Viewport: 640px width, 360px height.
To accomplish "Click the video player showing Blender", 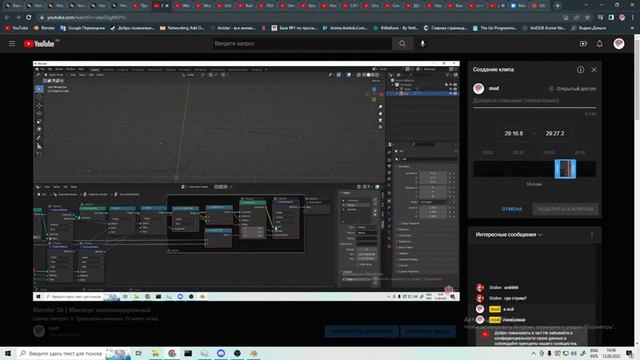I will coord(246,181).
